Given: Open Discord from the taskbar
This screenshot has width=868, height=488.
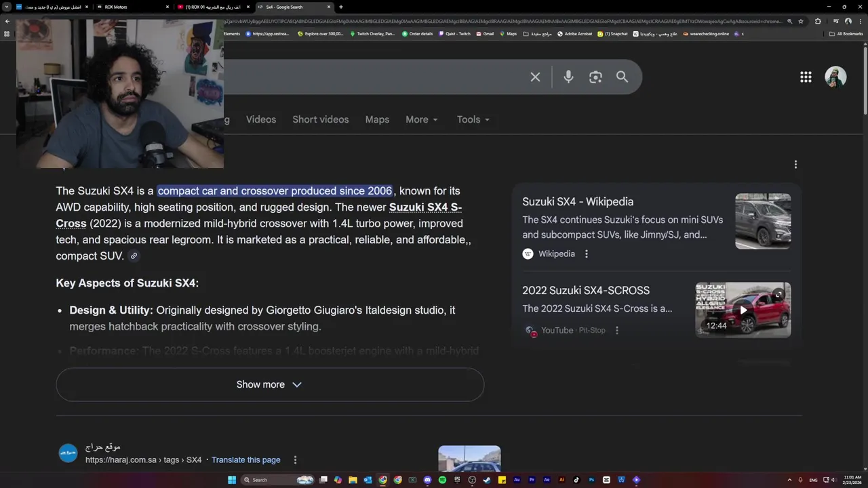Looking at the screenshot, I should 427,480.
